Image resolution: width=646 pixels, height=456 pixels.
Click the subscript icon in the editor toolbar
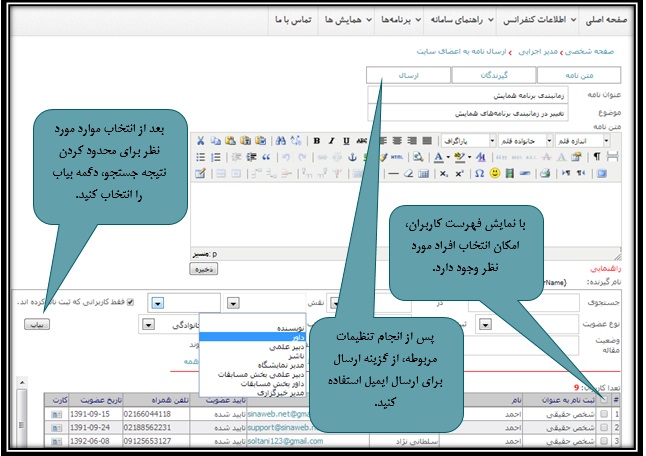click(444, 173)
